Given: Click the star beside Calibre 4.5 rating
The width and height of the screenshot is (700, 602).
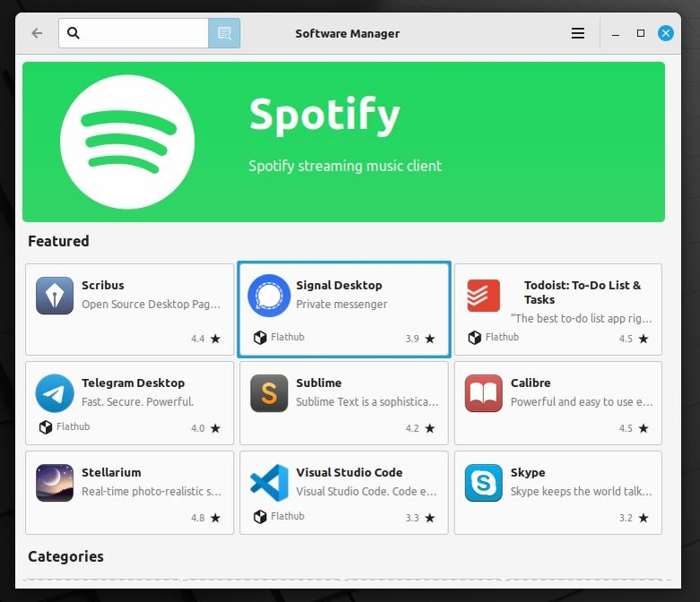Looking at the screenshot, I should coord(644,428).
